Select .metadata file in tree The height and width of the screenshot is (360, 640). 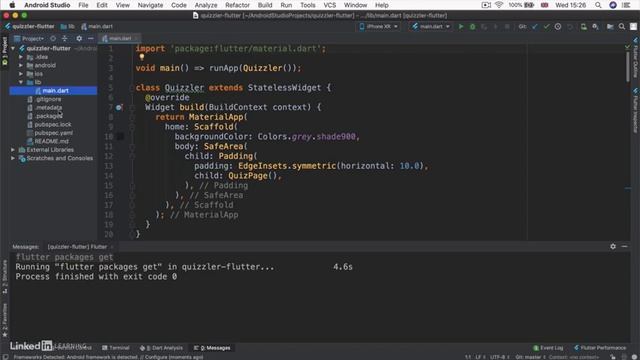[x=48, y=108]
